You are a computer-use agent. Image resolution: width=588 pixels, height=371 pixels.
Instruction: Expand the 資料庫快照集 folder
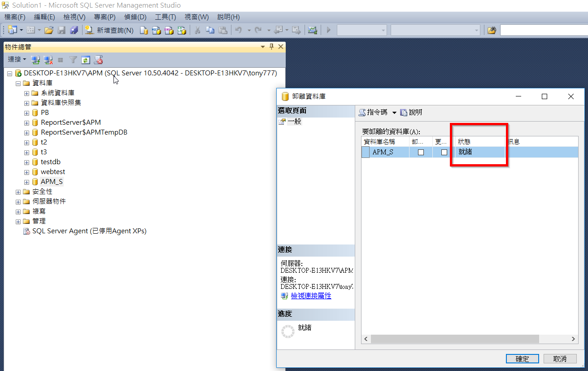[26, 103]
